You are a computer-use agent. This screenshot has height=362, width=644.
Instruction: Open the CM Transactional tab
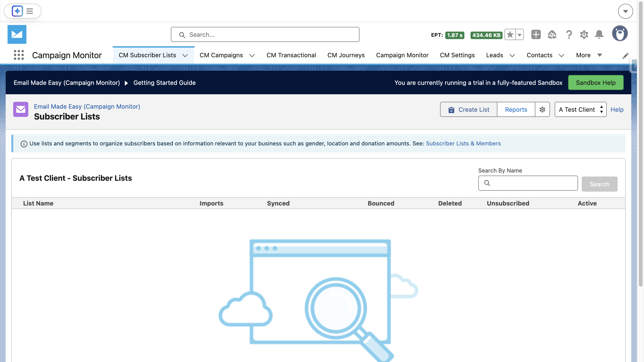291,55
